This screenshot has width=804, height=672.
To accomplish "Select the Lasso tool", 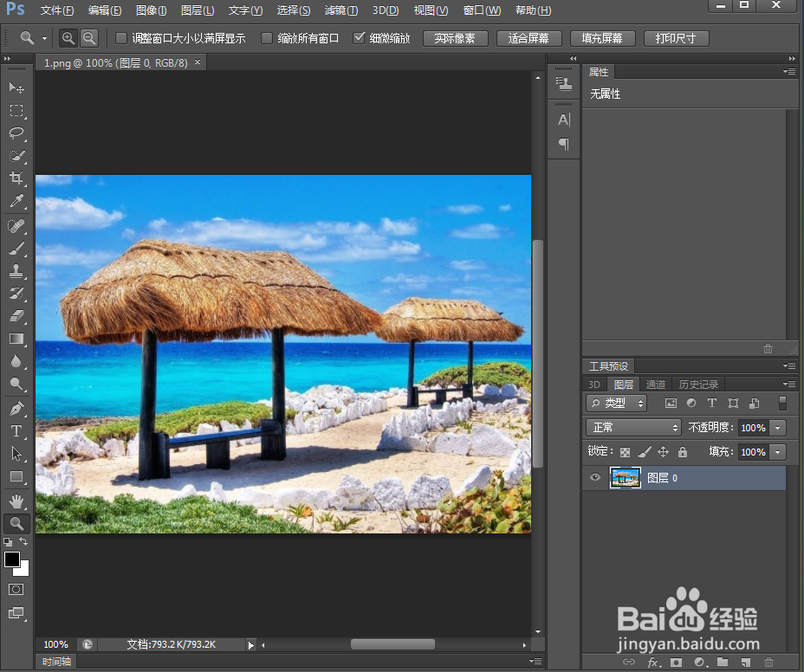I will 16,133.
